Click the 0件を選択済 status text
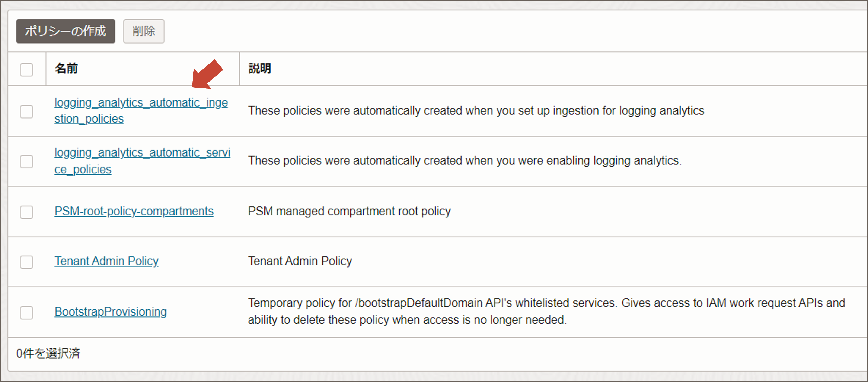Viewport: 868px width, 382px height. click(x=48, y=353)
